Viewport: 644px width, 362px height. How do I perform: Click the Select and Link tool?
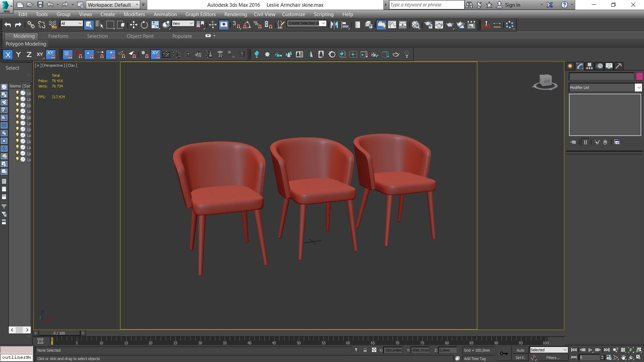click(31, 25)
